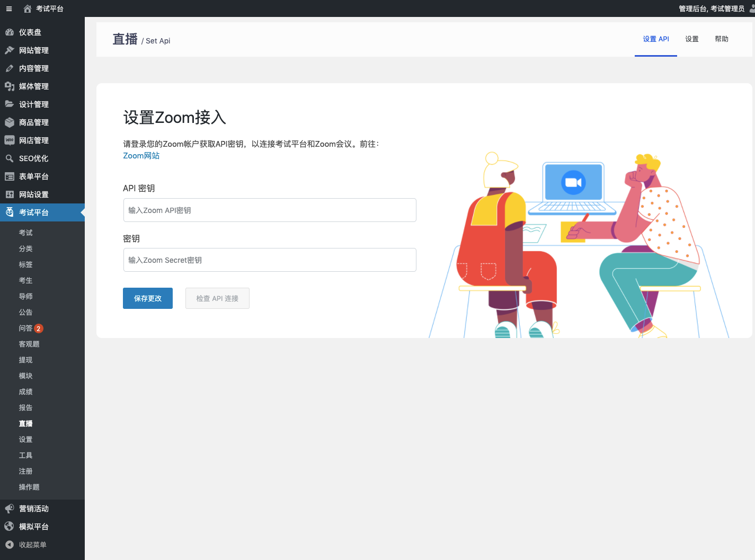Click the 内容管理 pencil icon

10,68
